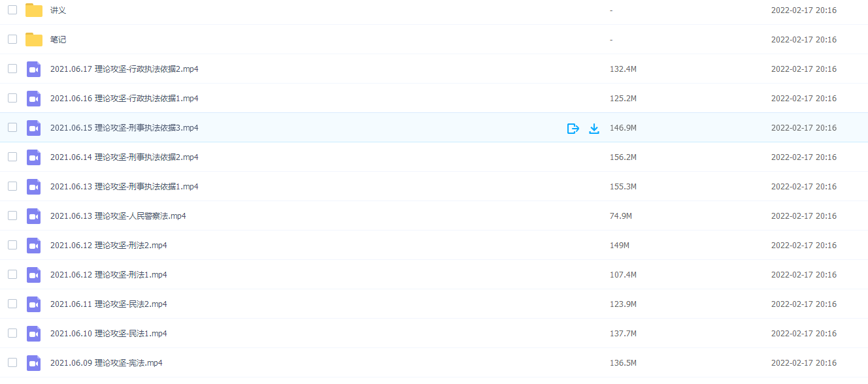
Task: Open 2021.06.15 理论攻坚-刑事执法依据3.mp4
Action: [x=124, y=128]
